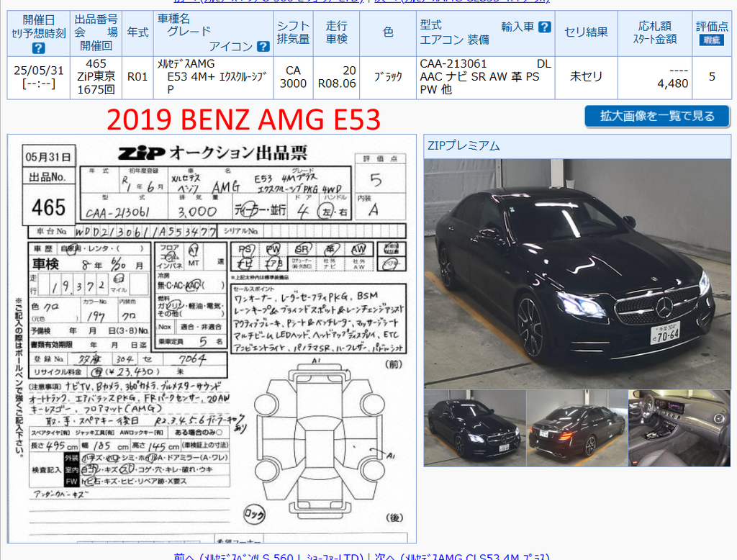Click the メルセデスAMG E53 4M+ model cell
The image size is (737, 560).
pyautogui.click(x=213, y=78)
